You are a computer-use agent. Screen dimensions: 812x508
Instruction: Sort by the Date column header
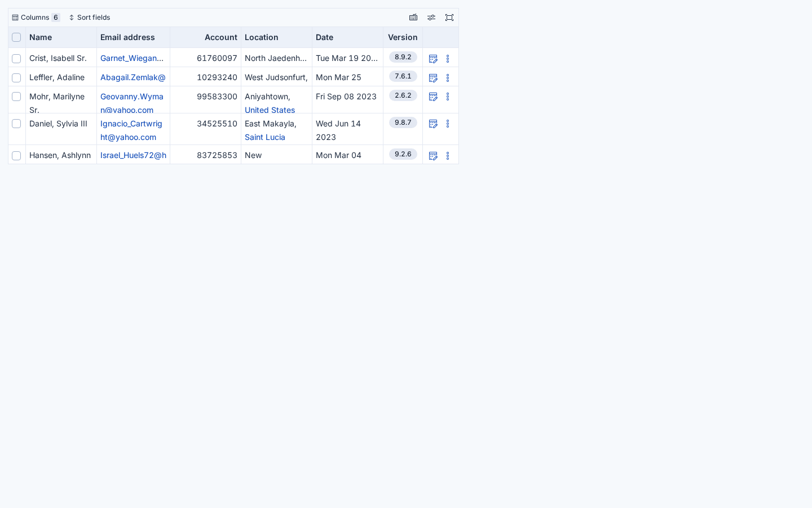click(x=347, y=37)
